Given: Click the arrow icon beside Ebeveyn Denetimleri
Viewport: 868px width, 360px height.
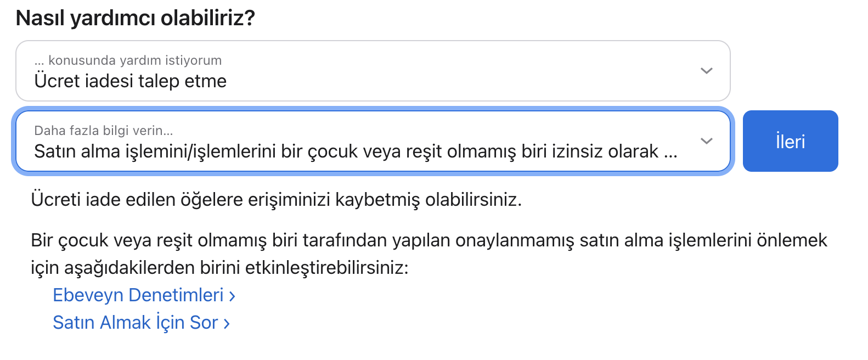Looking at the screenshot, I should point(232,296).
